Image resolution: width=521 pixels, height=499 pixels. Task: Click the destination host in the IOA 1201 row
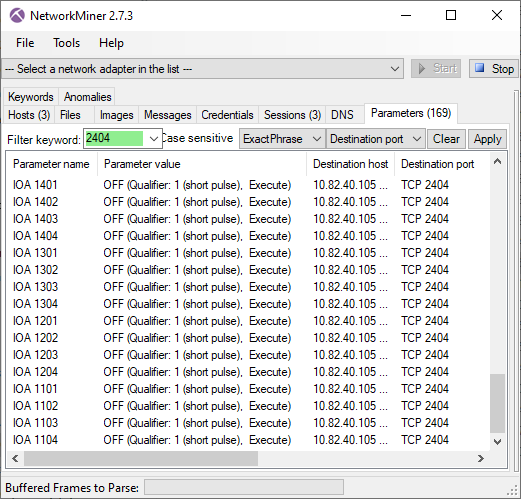(350, 321)
